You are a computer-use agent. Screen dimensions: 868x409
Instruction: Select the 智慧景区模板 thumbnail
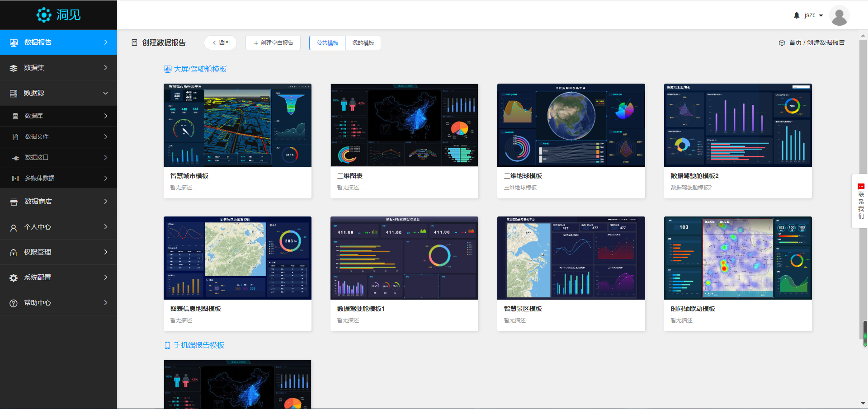571,258
